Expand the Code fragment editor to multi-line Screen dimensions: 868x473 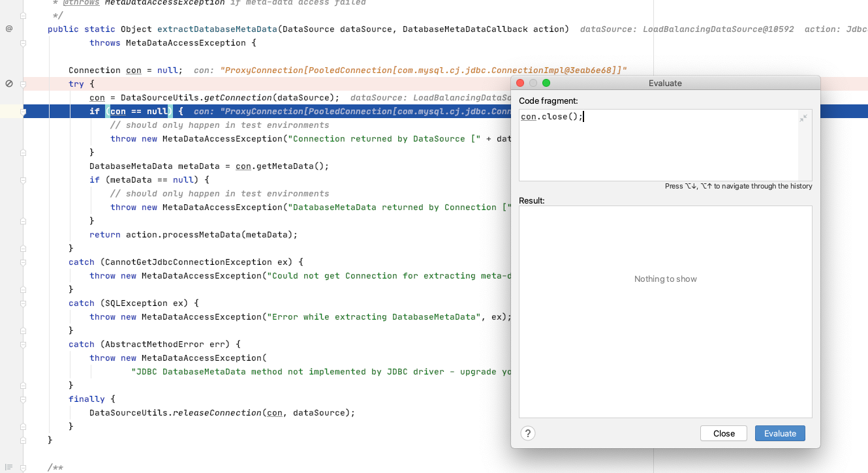803,117
